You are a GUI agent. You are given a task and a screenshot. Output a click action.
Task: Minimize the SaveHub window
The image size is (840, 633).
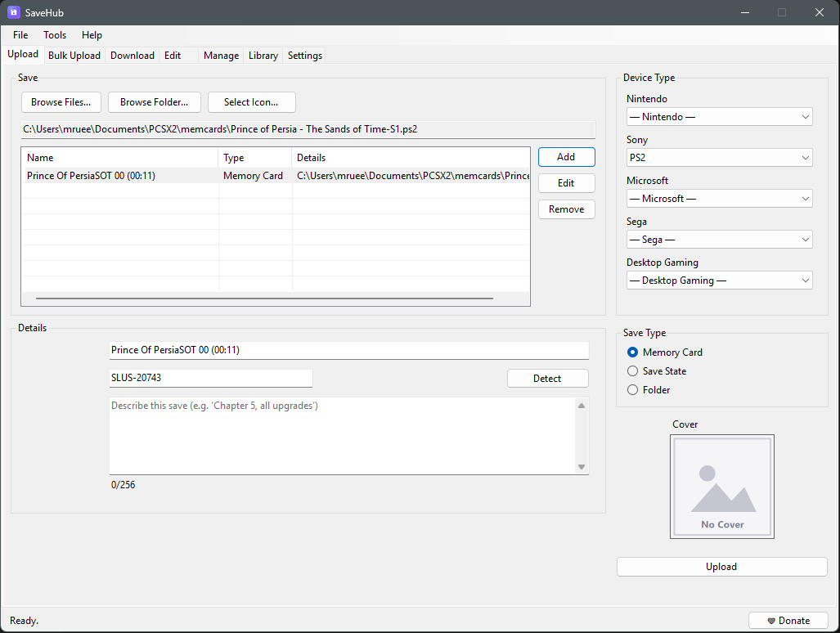coord(744,12)
